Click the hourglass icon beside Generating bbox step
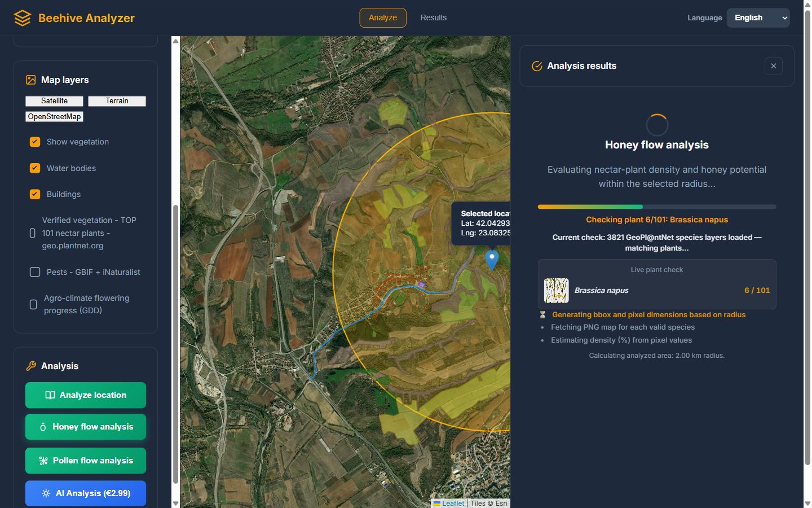 coord(542,315)
